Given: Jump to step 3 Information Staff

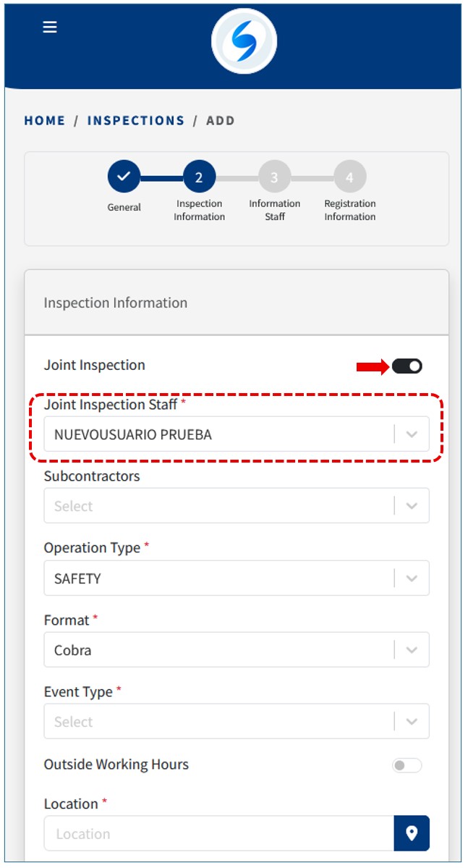Looking at the screenshot, I should coord(274,177).
